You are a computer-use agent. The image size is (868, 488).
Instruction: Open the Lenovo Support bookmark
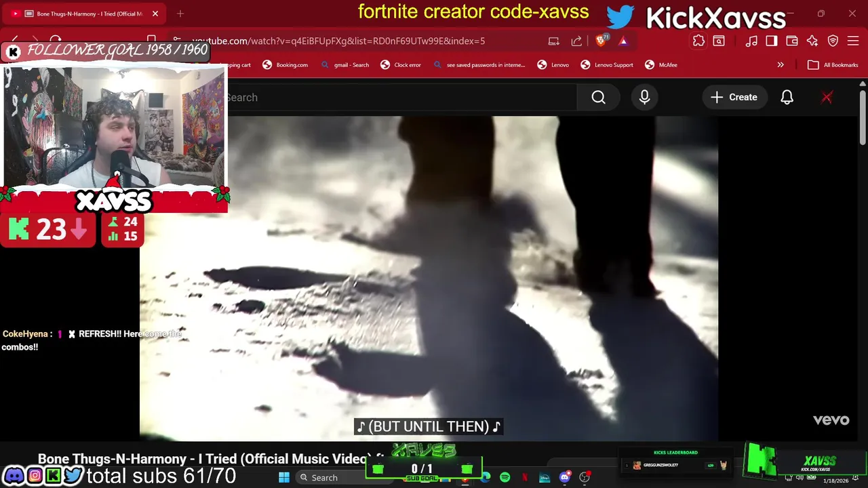[607, 65]
